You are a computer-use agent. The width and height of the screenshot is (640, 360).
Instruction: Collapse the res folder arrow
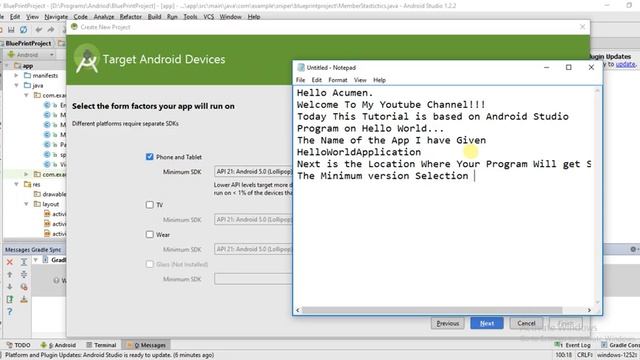[16, 184]
